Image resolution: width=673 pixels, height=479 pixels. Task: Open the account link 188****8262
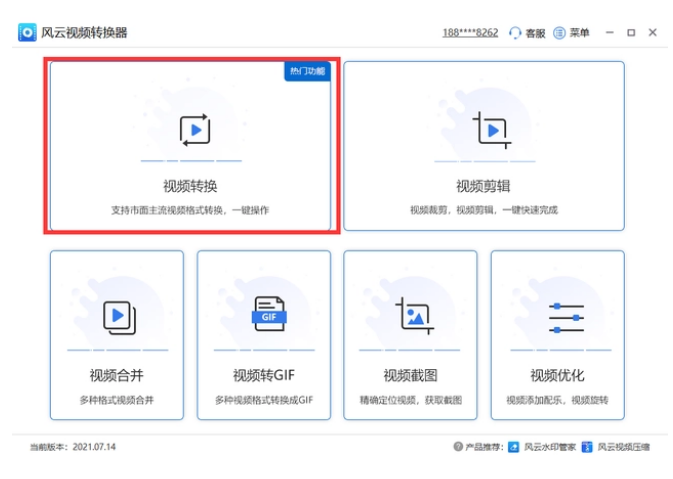click(x=470, y=33)
